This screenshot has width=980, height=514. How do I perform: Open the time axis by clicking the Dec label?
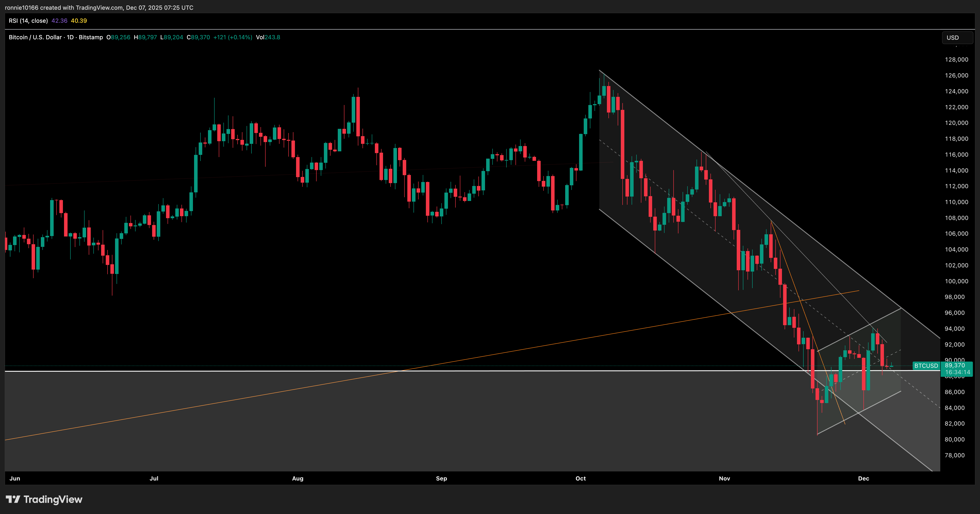864,479
